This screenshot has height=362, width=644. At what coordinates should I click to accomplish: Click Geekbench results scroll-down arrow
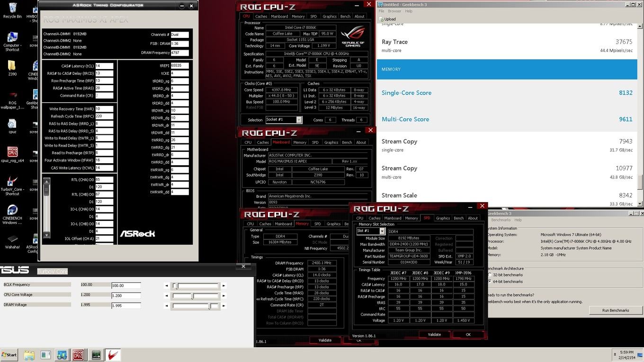640,204
